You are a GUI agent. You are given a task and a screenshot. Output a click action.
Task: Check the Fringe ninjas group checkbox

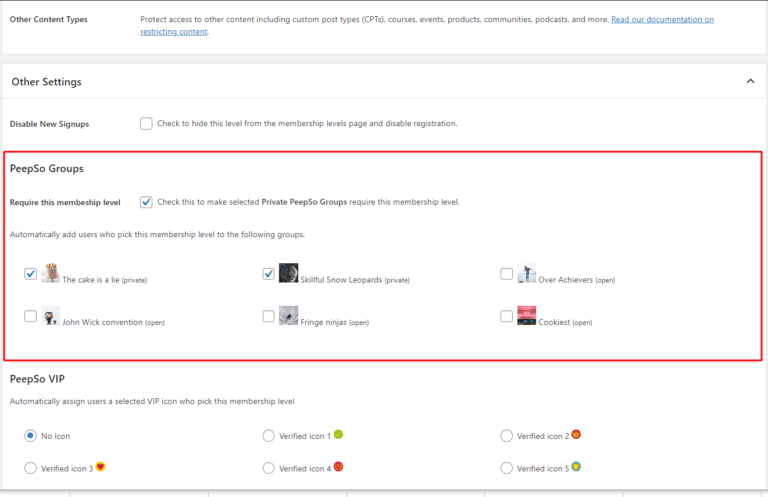pyautogui.click(x=269, y=316)
